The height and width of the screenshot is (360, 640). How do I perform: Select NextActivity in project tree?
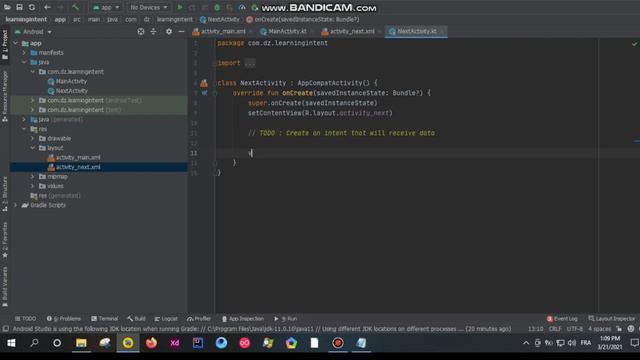[71, 91]
